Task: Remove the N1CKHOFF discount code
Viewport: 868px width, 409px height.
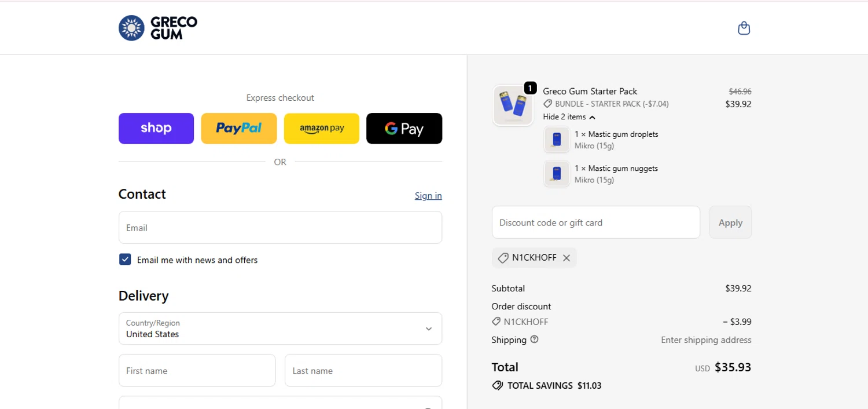Action: [567, 258]
